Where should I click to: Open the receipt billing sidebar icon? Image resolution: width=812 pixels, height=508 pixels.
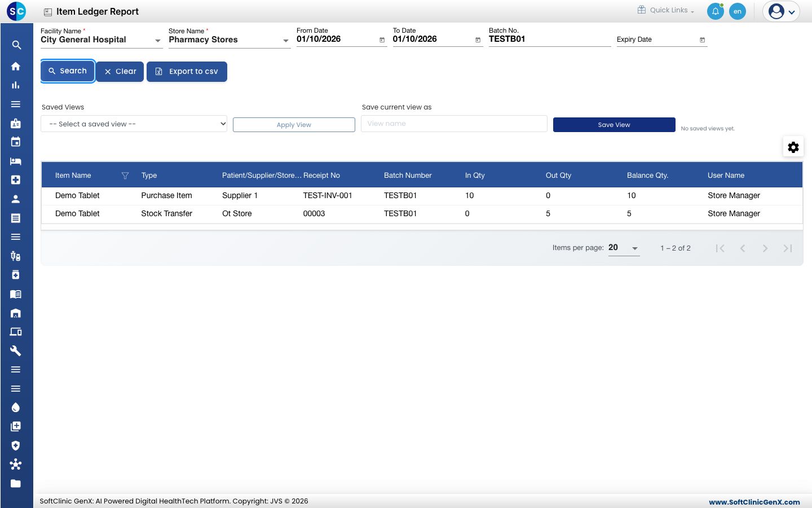(x=16, y=218)
